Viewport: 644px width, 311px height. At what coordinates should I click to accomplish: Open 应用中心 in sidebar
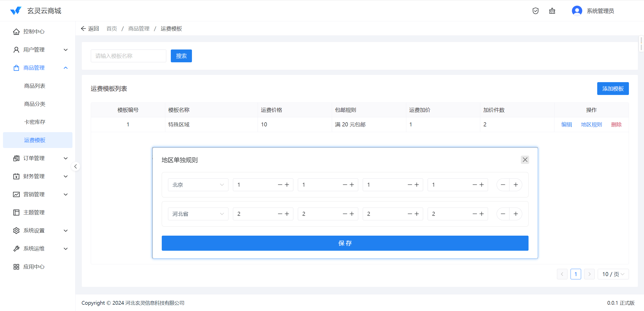(34, 267)
